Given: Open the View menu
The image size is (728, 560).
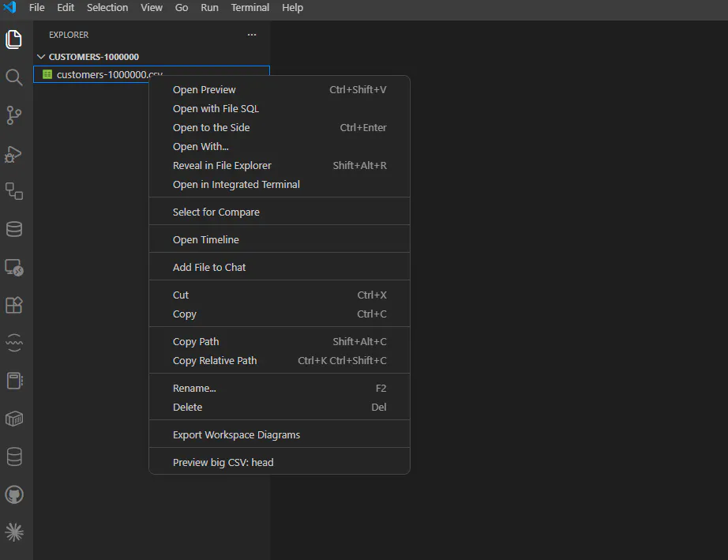Looking at the screenshot, I should pyautogui.click(x=152, y=7).
